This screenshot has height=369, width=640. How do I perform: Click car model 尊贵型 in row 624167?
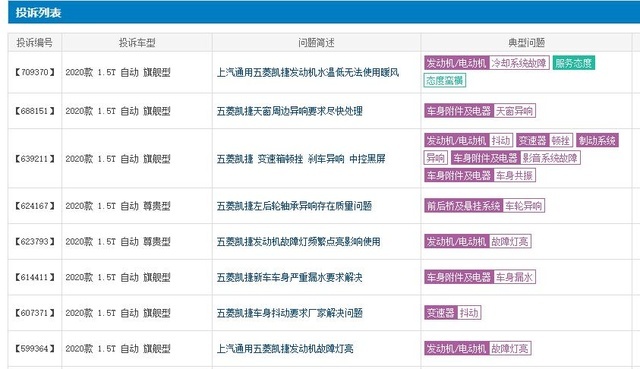(x=157, y=206)
